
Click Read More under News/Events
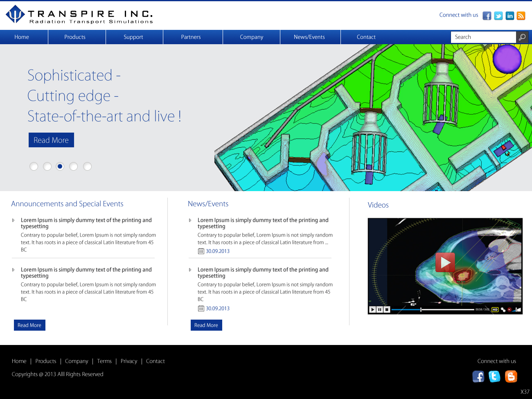pyautogui.click(x=206, y=325)
